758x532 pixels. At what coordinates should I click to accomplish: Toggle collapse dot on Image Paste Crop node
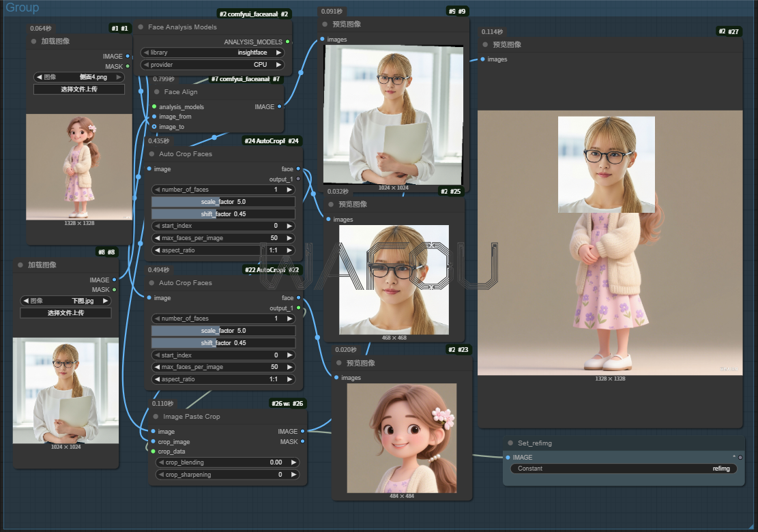tap(156, 417)
